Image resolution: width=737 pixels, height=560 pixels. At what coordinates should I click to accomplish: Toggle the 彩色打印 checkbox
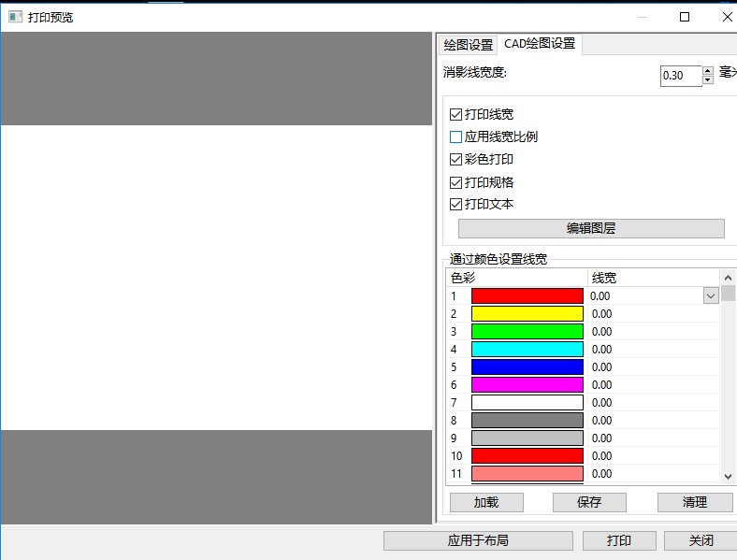(455, 159)
